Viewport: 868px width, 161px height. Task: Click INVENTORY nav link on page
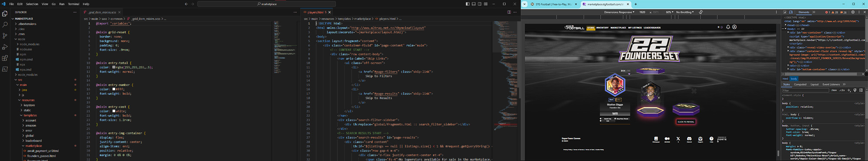coord(602,28)
